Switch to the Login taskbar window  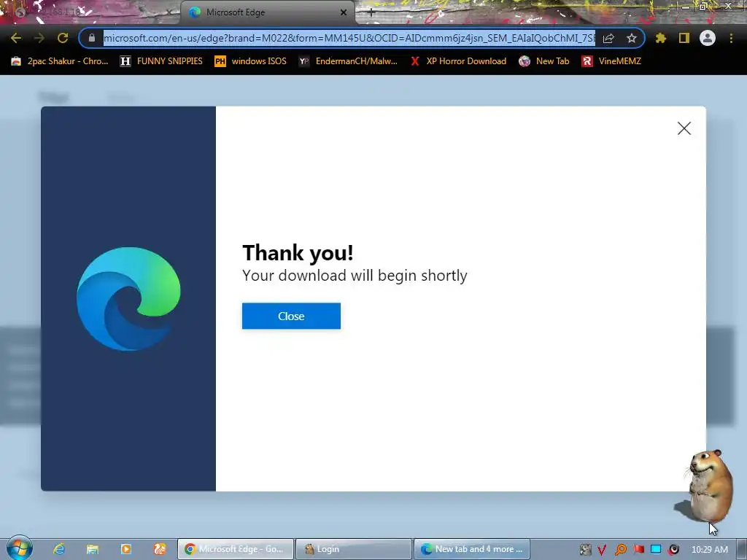tap(354, 549)
